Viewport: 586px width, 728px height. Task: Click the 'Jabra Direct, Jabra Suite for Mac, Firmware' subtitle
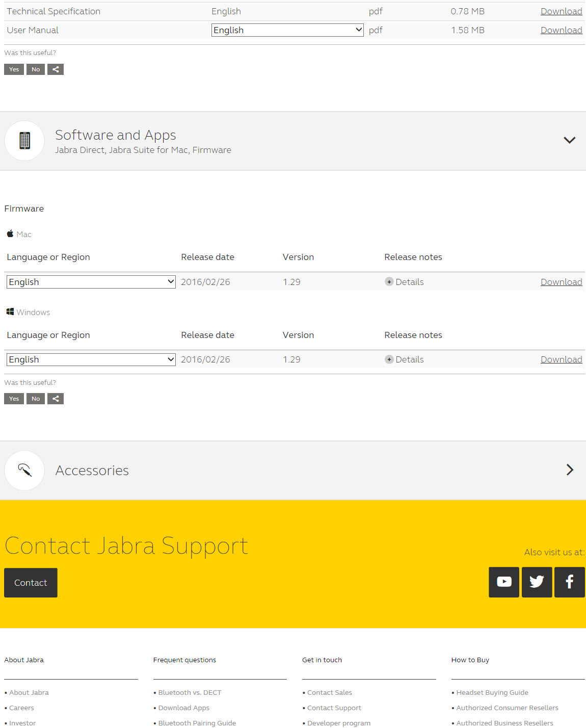pyautogui.click(x=143, y=150)
